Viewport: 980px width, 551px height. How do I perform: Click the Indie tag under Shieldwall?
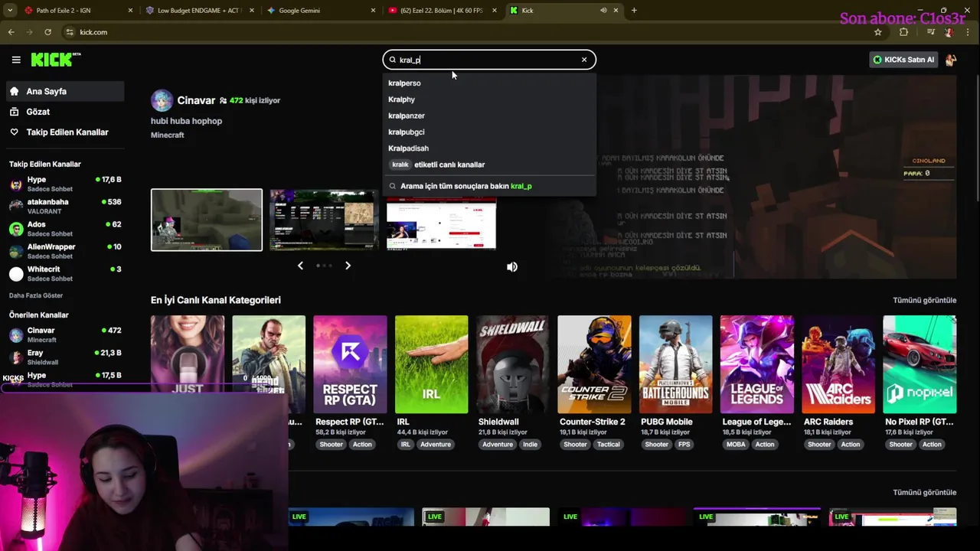530,445
